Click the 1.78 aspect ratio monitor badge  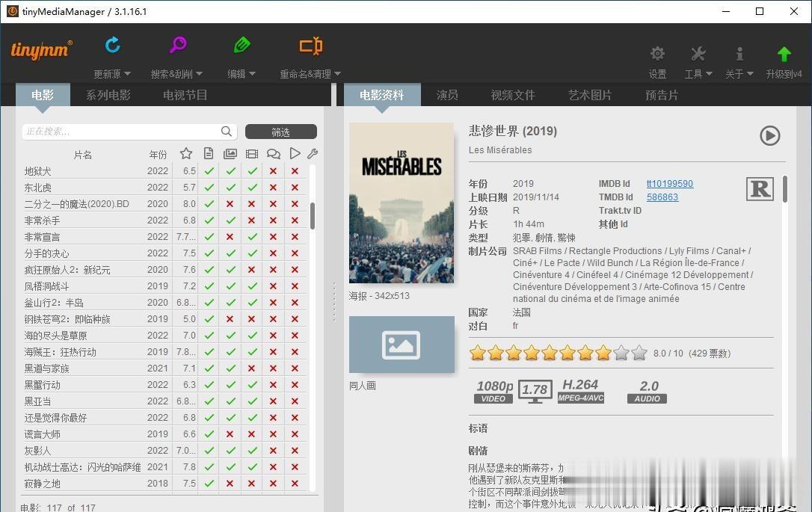(x=535, y=391)
